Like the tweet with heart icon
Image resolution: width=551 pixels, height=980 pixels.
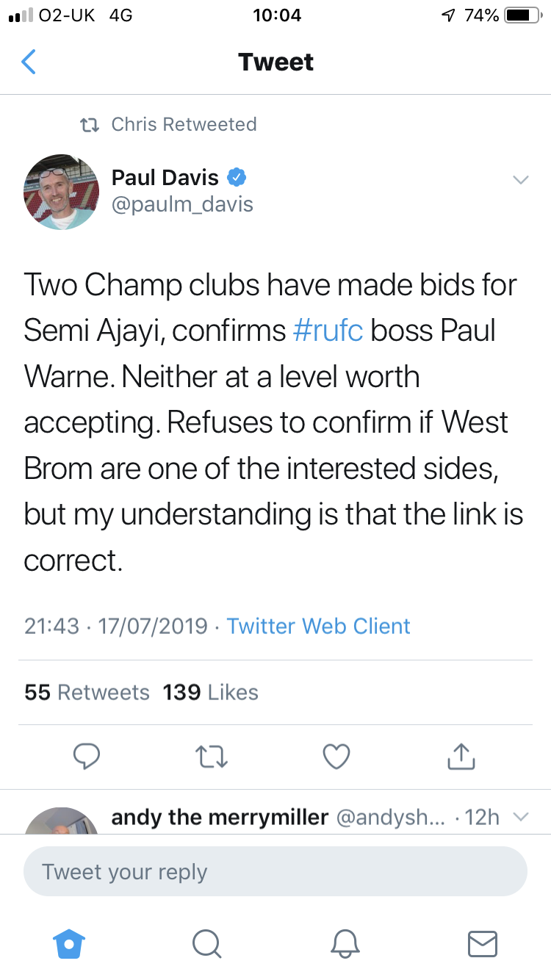pyautogui.click(x=336, y=756)
